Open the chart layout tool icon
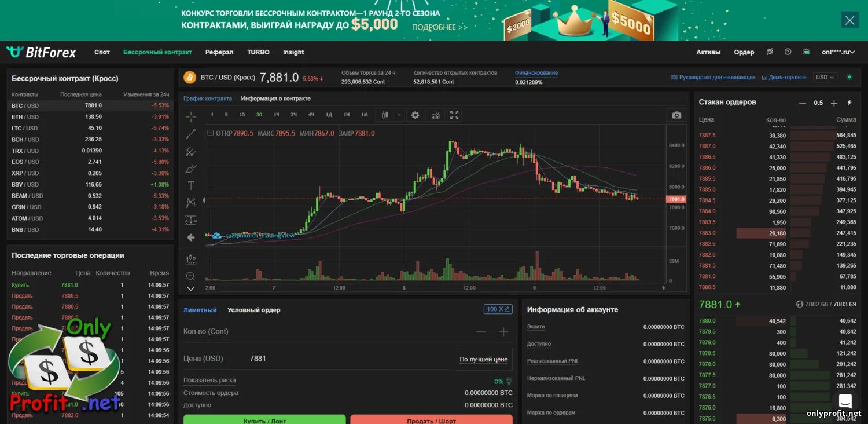This screenshot has width=868, height=424. coord(190,259)
